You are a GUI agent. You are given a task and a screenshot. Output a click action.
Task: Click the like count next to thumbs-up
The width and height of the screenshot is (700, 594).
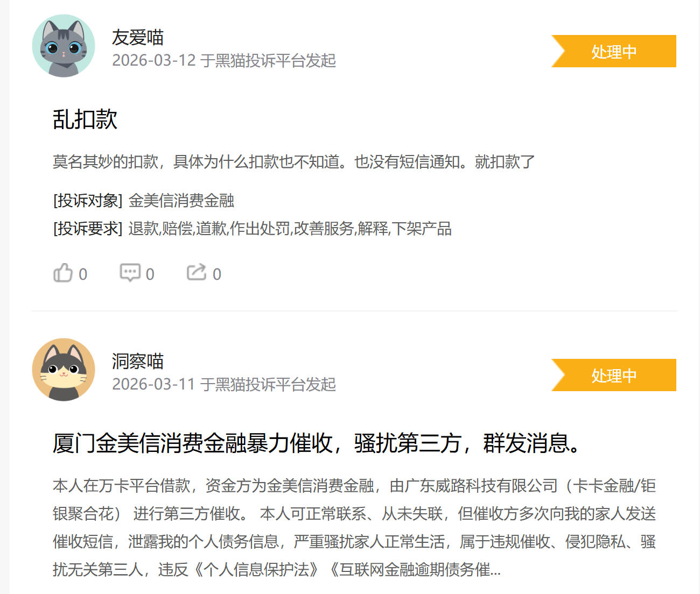coord(83,274)
